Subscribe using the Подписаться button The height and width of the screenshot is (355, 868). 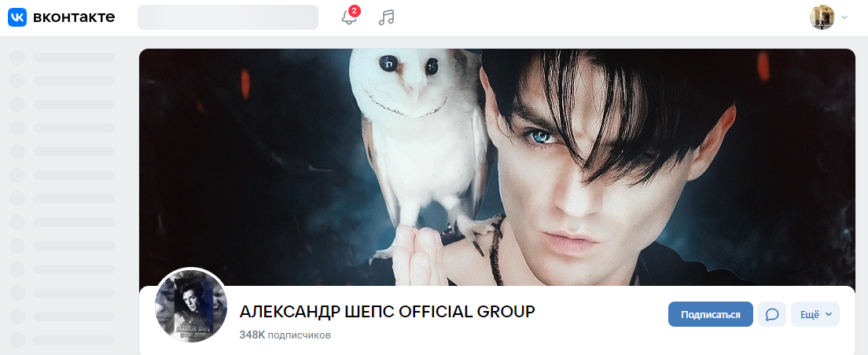click(x=710, y=315)
